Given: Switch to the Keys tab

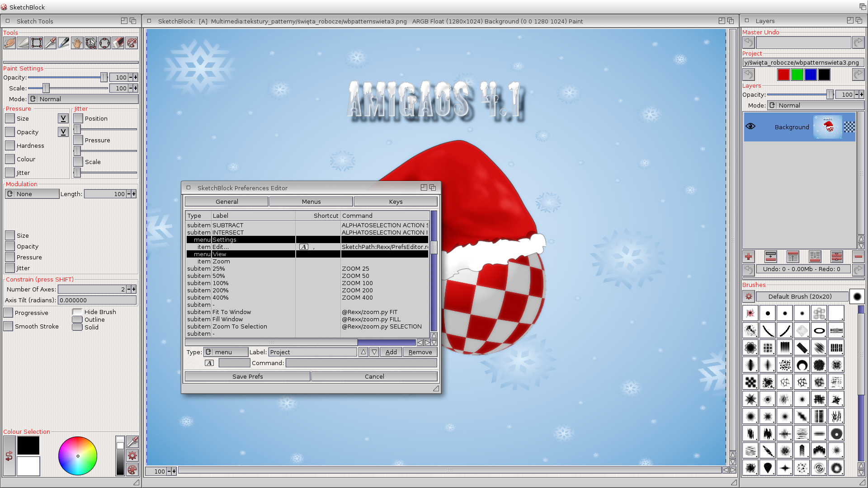Looking at the screenshot, I should [x=396, y=202].
